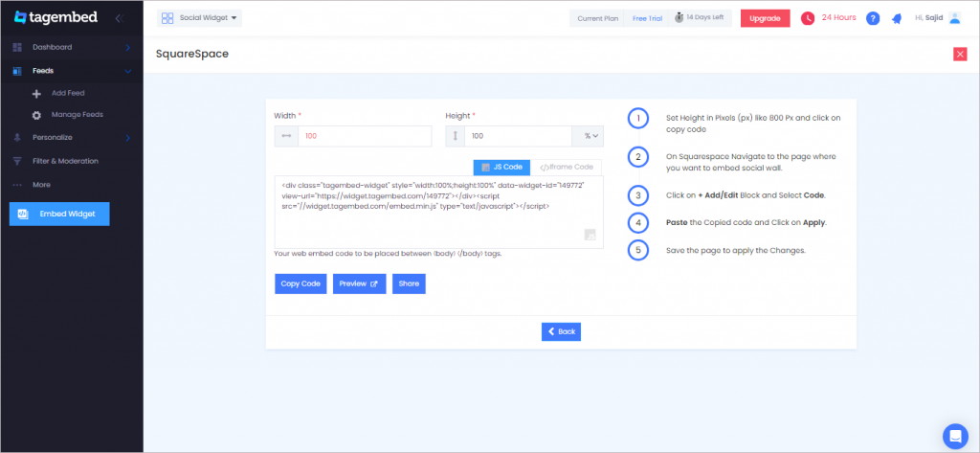This screenshot has height=453, width=980.
Task: Click the SquareSpace heading
Action: coord(191,54)
